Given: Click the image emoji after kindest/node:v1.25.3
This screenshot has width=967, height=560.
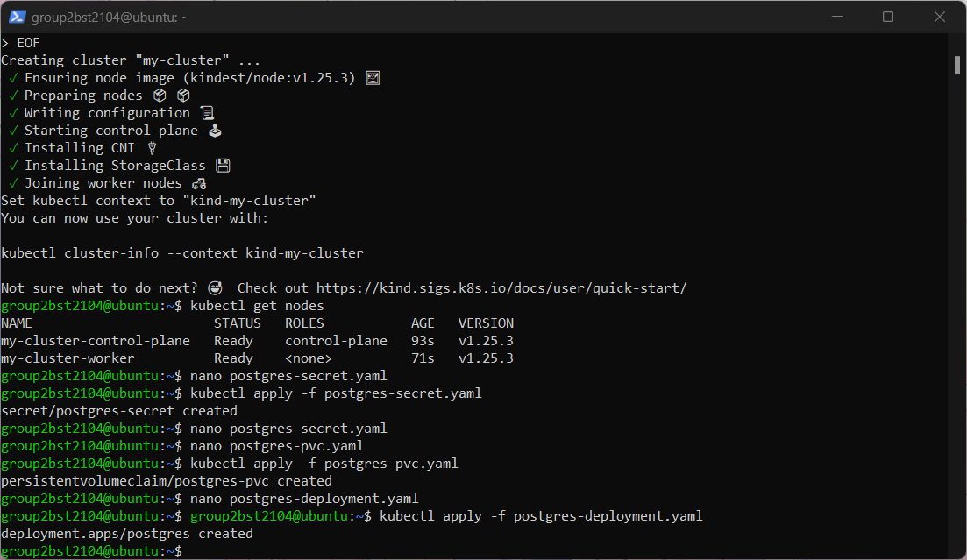Looking at the screenshot, I should (x=373, y=78).
